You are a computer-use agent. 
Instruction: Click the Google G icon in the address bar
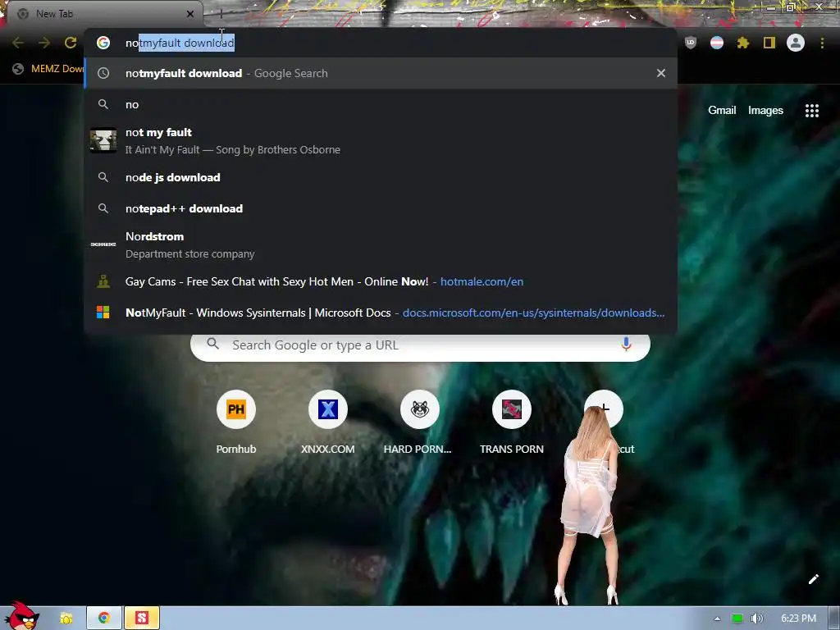pyautogui.click(x=103, y=43)
